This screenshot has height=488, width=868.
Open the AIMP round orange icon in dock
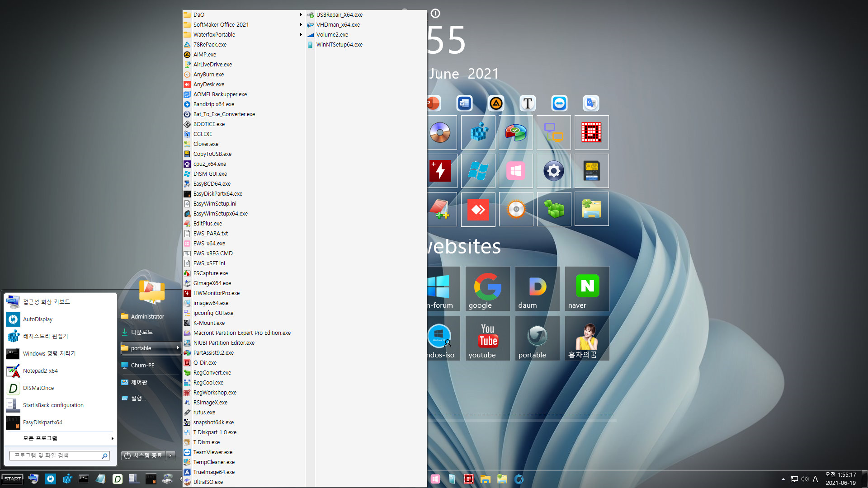[496, 103]
